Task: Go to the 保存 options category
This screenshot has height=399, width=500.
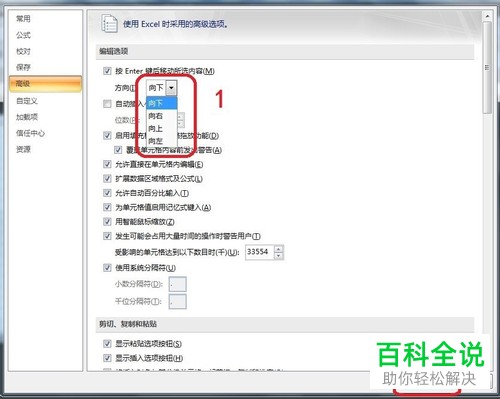Action: (23, 67)
